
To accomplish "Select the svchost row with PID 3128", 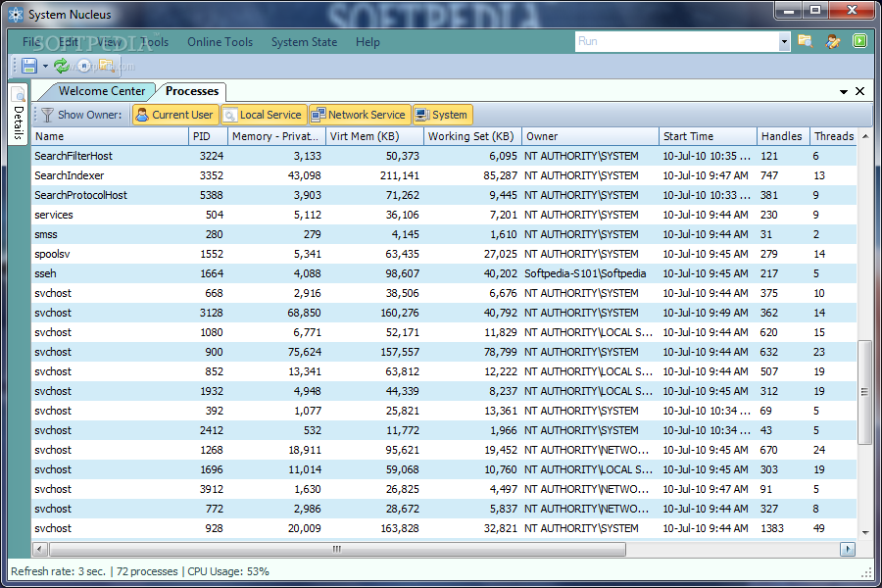I will click(x=444, y=313).
